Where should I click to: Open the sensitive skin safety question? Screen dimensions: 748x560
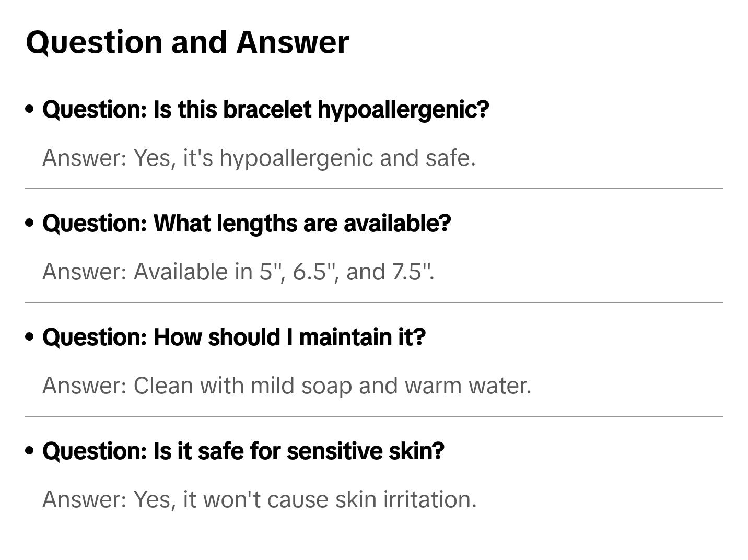(243, 451)
